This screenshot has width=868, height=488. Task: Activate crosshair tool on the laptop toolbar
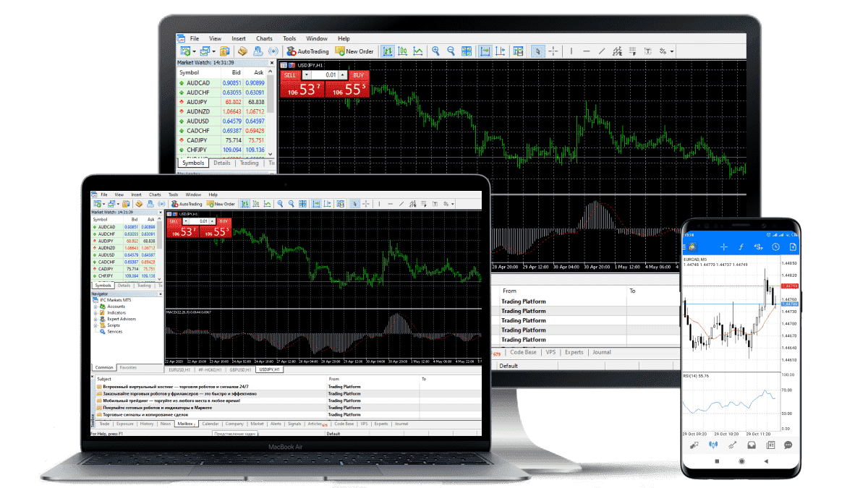tap(366, 204)
